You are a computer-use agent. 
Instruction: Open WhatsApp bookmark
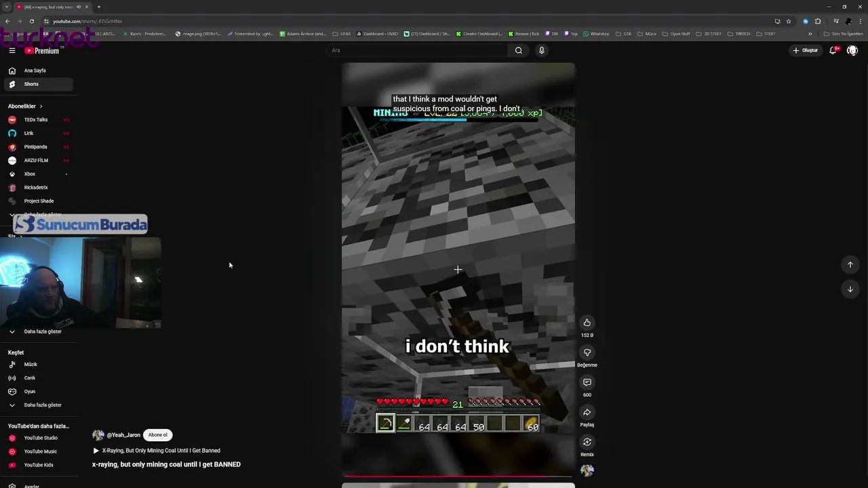pos(597,34)
